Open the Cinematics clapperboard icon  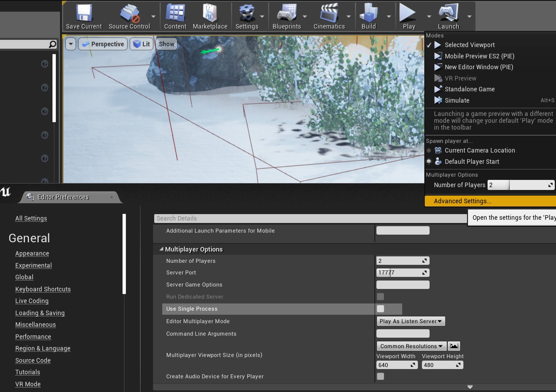[329, 13]
